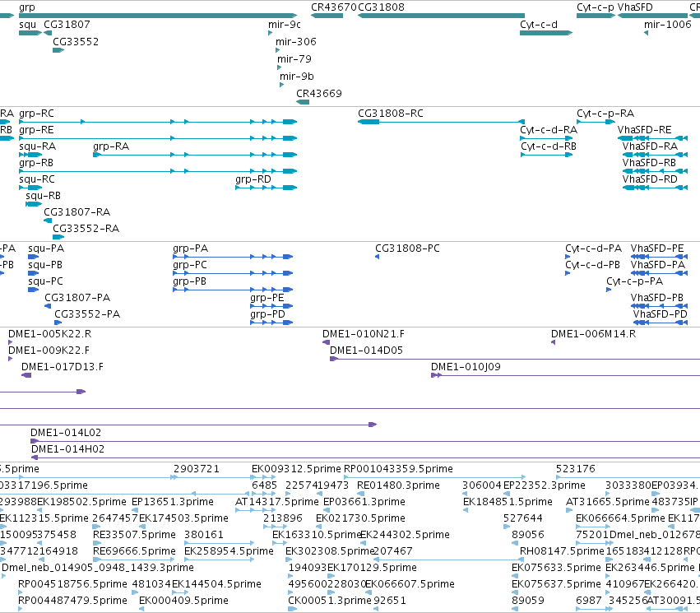The height and width of the screenshot is (613, 700).
Task: Select the CG31807-RA transcript label
Action: pyautogui.click(x=77, y=212)
